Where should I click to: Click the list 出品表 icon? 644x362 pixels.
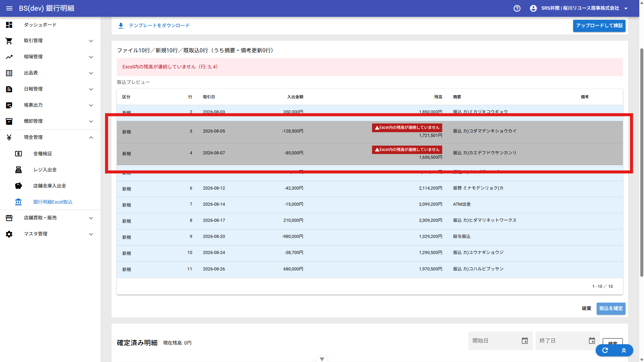pos(9,73)
